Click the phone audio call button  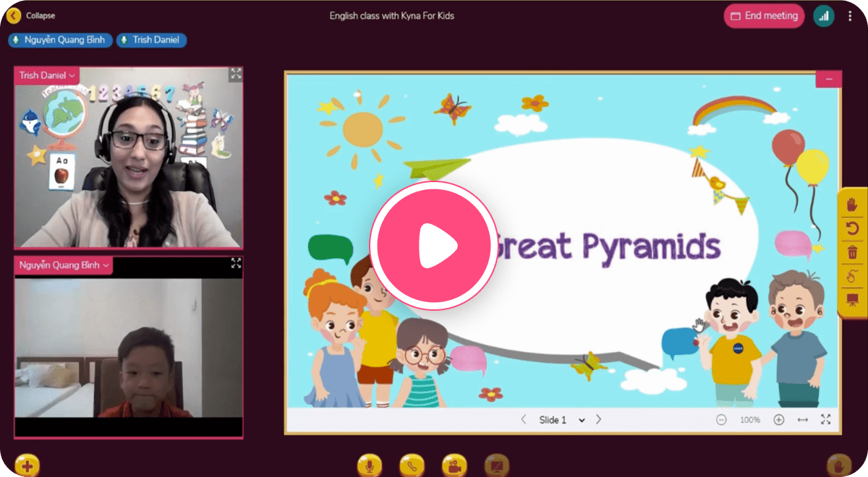pyautogui.click(x=412, y=465)
